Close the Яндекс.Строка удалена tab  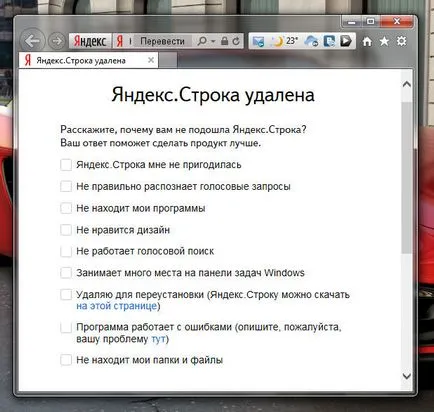[151, 60]
